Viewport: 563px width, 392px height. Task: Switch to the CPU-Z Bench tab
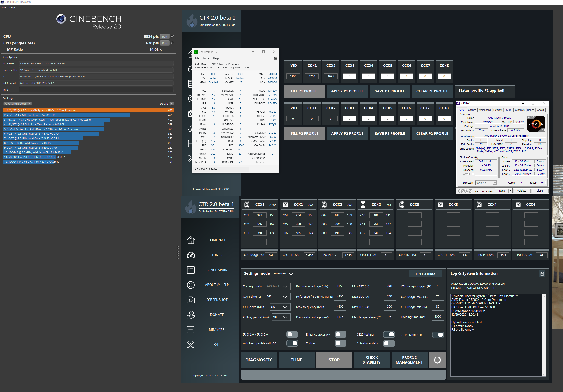click(530, 110)
